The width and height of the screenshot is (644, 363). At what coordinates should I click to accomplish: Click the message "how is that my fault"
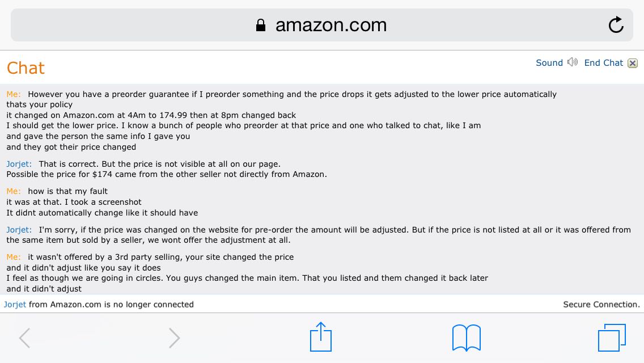coord(68,191)
